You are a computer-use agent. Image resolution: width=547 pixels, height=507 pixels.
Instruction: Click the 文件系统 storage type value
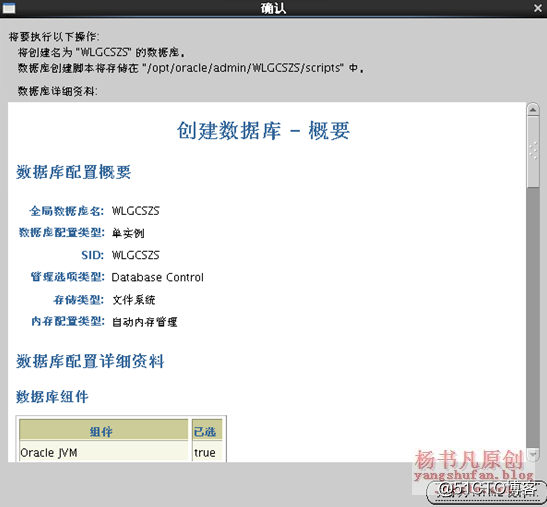tap(134, 299)
